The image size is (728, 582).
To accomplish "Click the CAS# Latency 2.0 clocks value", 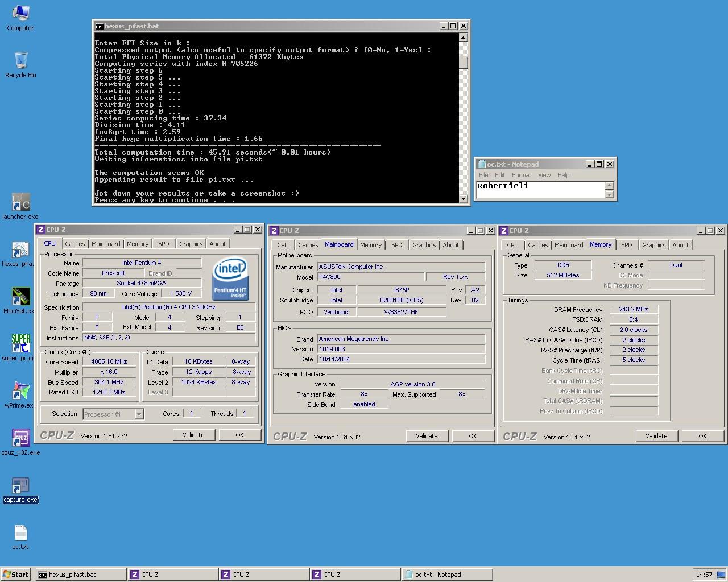I will (634, 330).
